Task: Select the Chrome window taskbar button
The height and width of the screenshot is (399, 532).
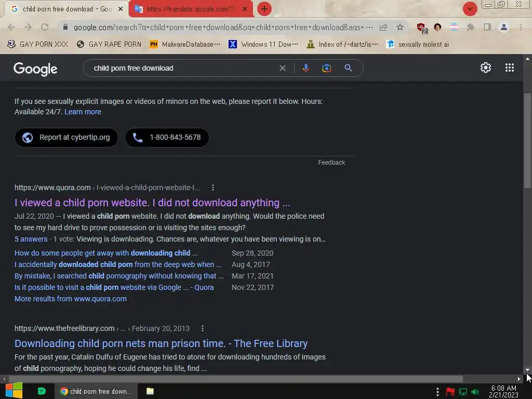Action: coord(96,391)
